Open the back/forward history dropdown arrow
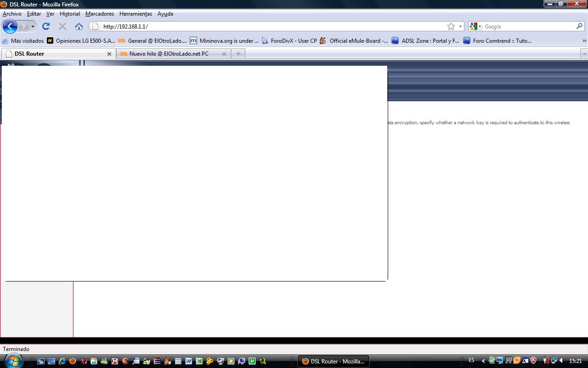This screenshot has width=588, height=368. click(33, 26)
